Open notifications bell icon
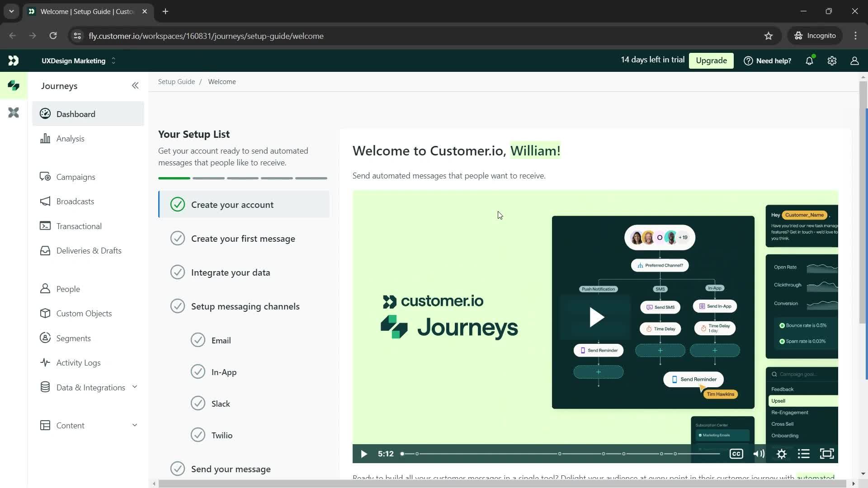Image resolution: width=868 pixels, height=488 pixels. tap(810, 61)
